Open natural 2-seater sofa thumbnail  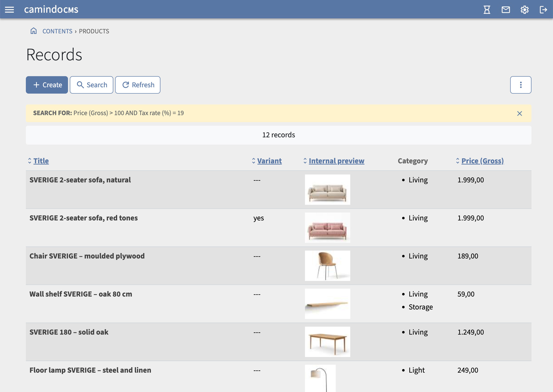tap(328, 190)
